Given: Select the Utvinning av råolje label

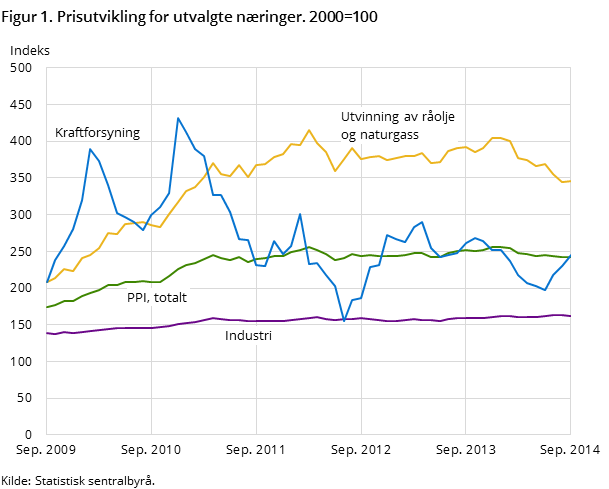Looking at the screenshot, I should click(397, 117).
